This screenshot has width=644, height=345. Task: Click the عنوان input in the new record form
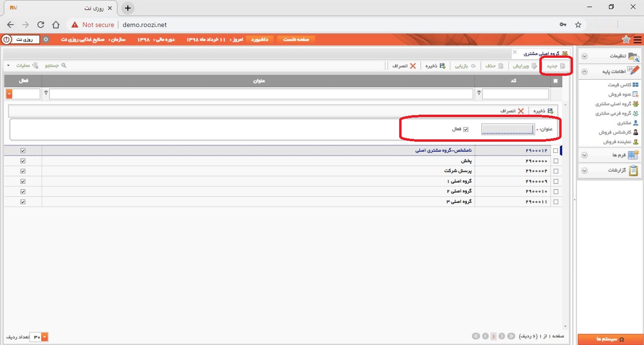pyautogui.click(x=508, y=129)
